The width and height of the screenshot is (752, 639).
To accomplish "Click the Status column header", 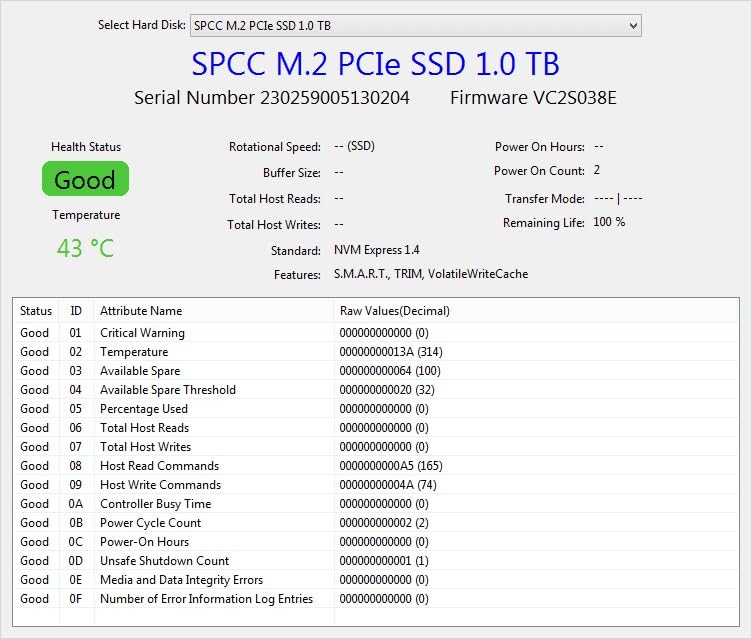I will click(36, 311).
